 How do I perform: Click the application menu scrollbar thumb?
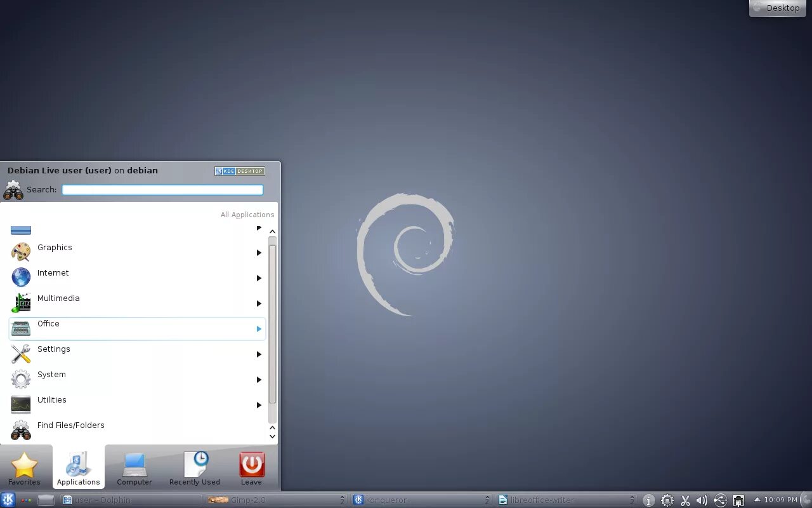(272, 324)
